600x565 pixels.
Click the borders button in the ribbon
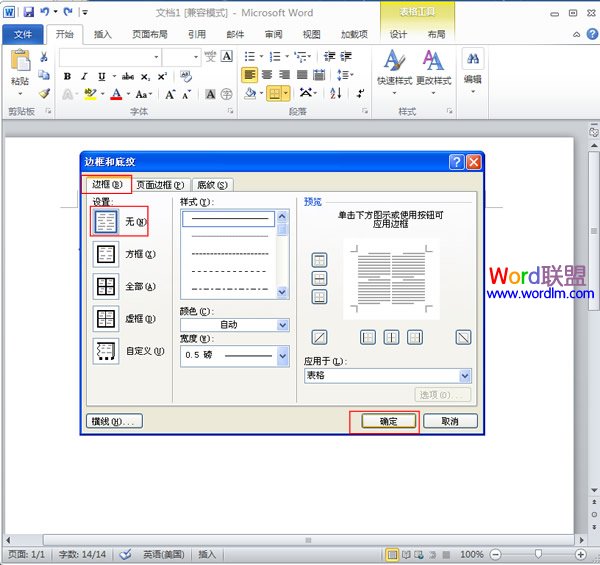tap(274, 93)
